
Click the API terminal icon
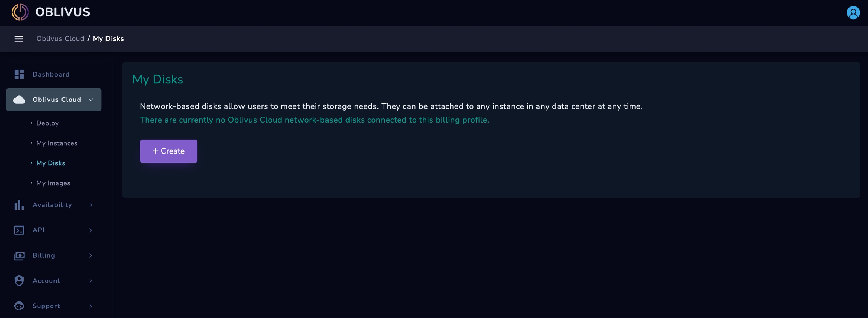(19, 230)
